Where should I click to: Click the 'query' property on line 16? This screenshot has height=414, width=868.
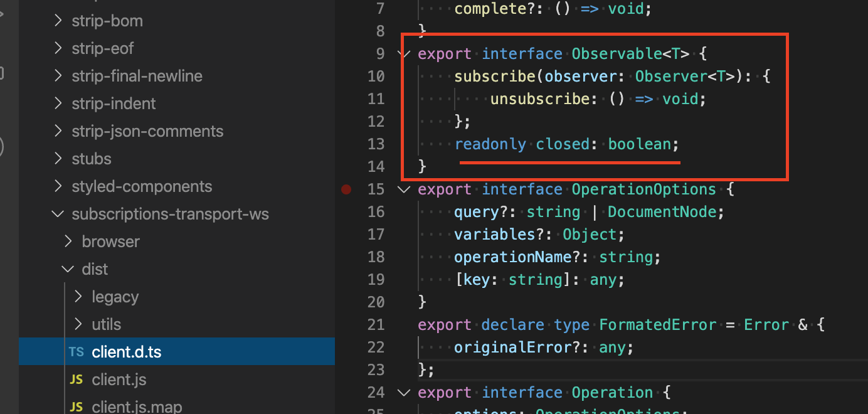(477, 212)
